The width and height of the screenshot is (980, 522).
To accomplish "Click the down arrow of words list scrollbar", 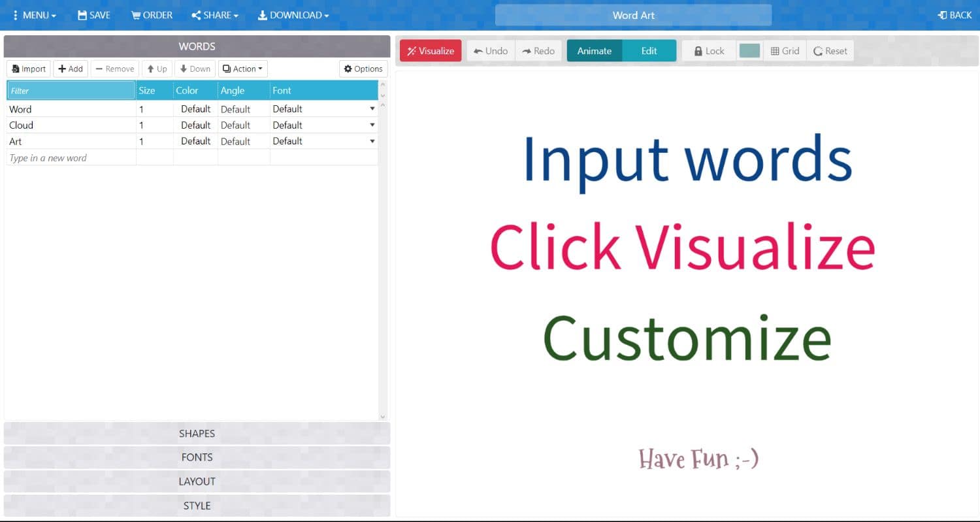I will [x=383, y=416].
